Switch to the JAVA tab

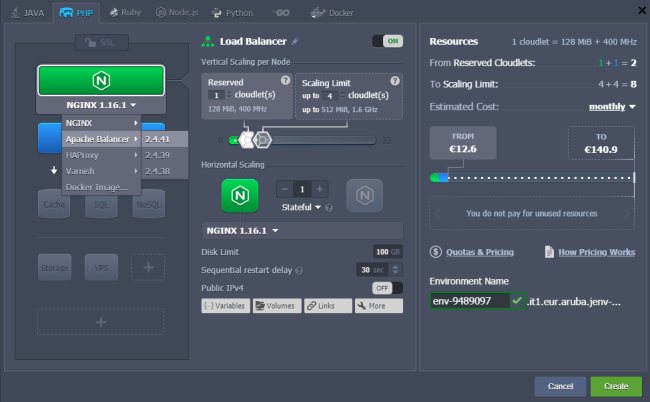(28, 13)
